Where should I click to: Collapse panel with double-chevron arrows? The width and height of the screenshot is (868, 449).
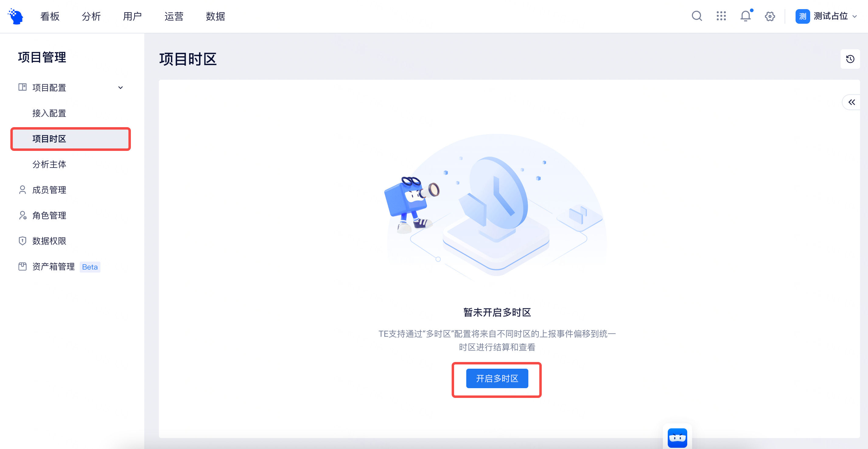point(852,103)
